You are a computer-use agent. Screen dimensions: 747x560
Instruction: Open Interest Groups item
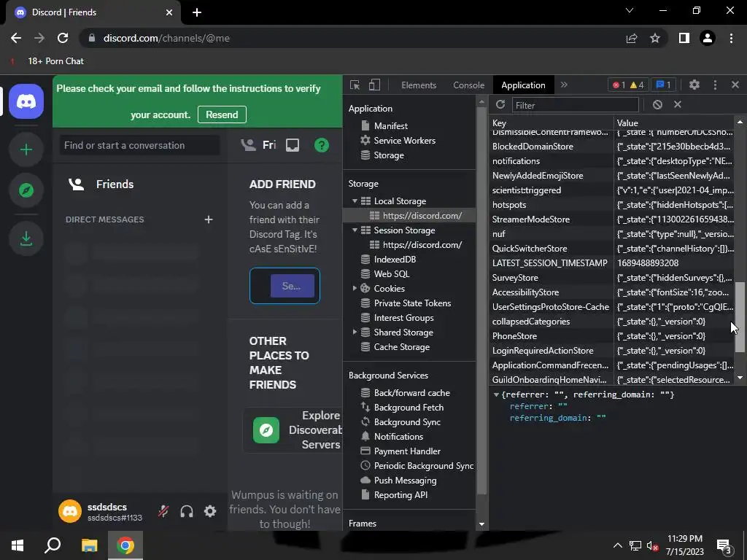tap(403, 318)
